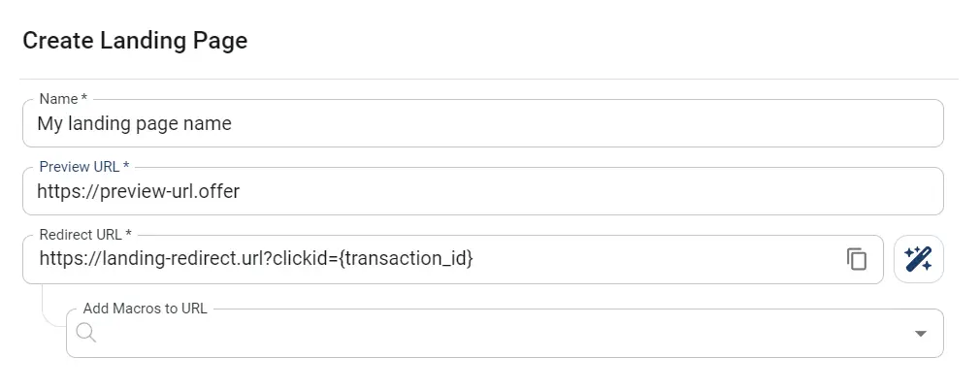
Task: Focus the Redirect URL input field
Action: coord(453,259)
